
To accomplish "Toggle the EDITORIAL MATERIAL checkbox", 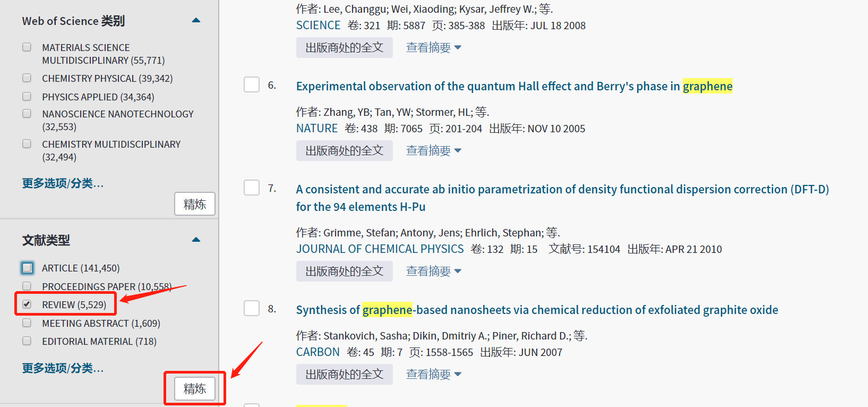I will [27, 341].
